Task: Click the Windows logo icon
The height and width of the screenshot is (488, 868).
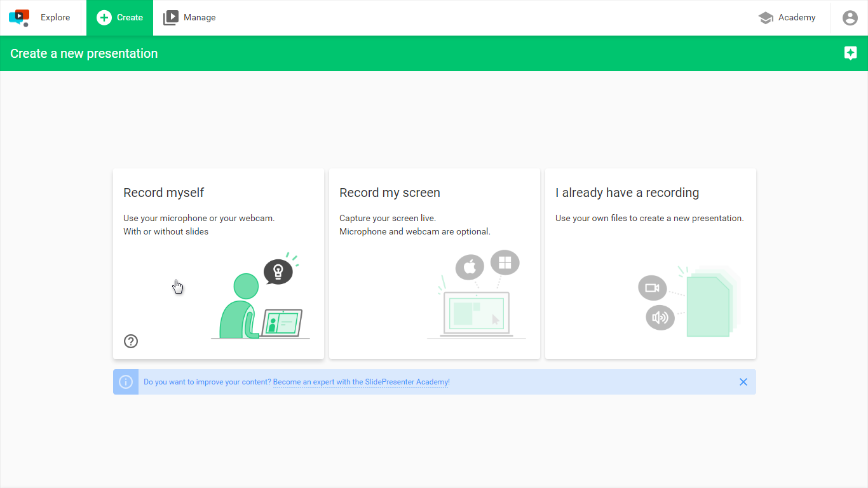Action: tap(505, 262)
